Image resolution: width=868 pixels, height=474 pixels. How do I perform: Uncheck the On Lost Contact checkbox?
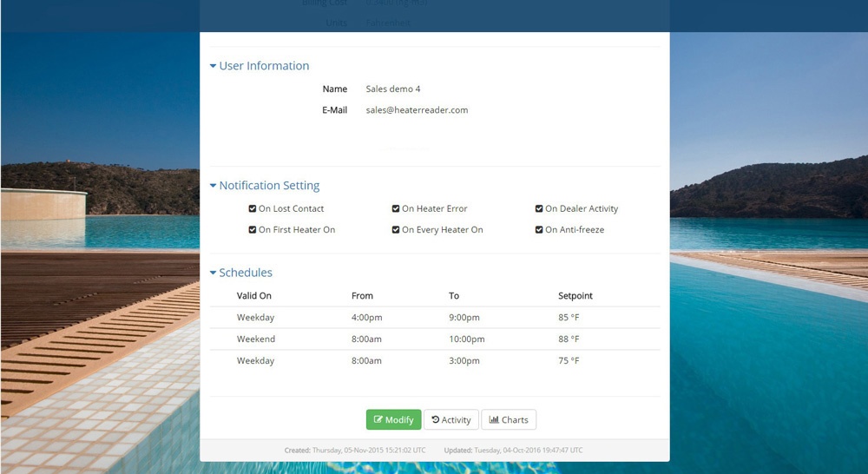coord(253,209)
